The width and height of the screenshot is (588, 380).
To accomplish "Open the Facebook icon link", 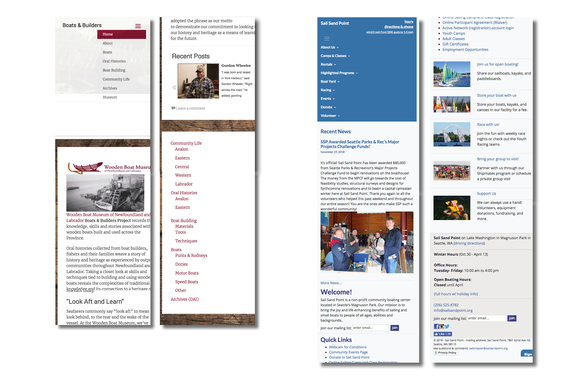I will pos(436,326).
